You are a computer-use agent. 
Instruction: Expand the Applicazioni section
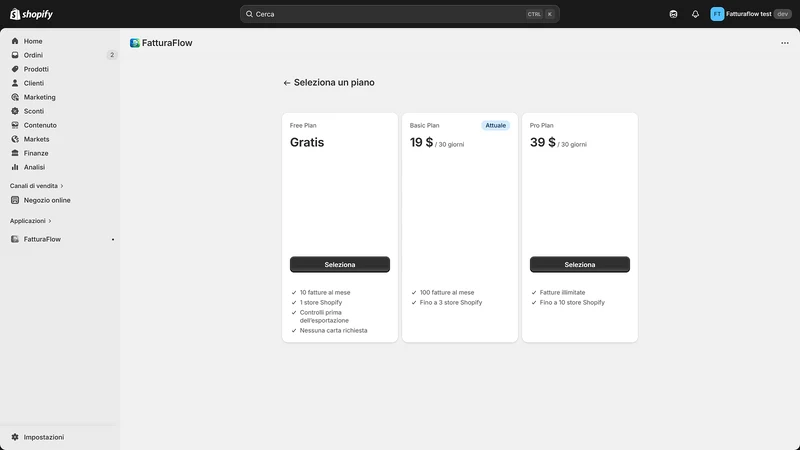tap(30, 221)
